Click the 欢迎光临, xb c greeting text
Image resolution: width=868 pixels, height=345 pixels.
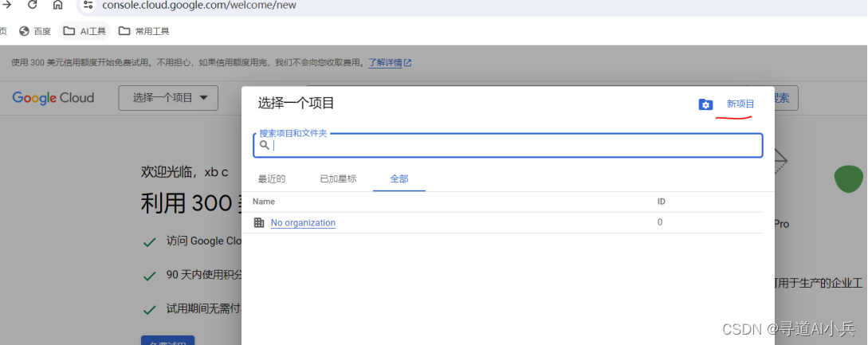pos(184,171)
